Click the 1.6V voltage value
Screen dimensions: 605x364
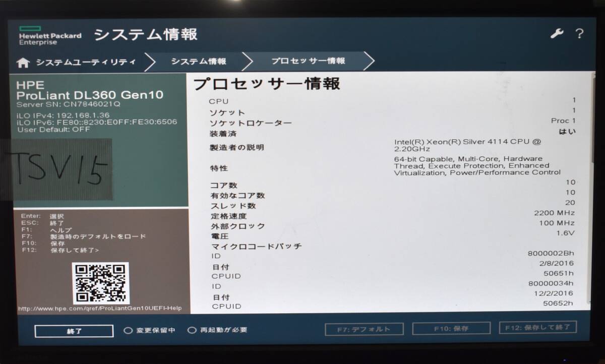coord(566,233)
